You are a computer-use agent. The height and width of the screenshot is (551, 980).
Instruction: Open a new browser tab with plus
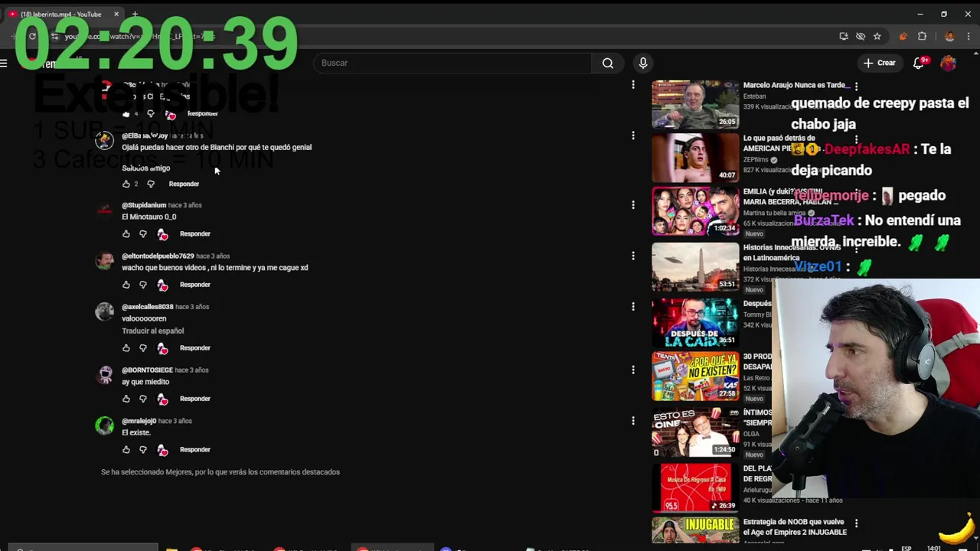tap(135, 14)
